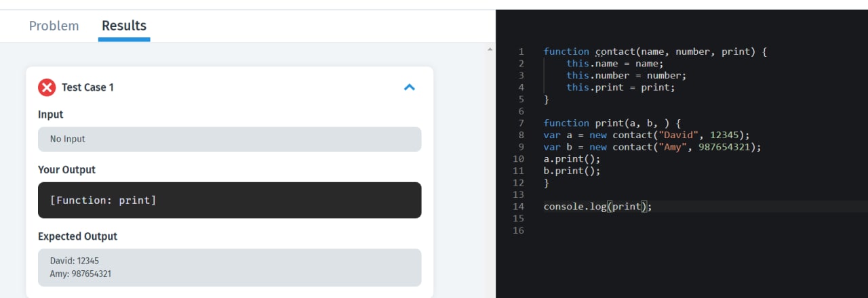This screenshot has height=298, width=868.
Task: Click the red failed-test icon
Action: (47, 87)
